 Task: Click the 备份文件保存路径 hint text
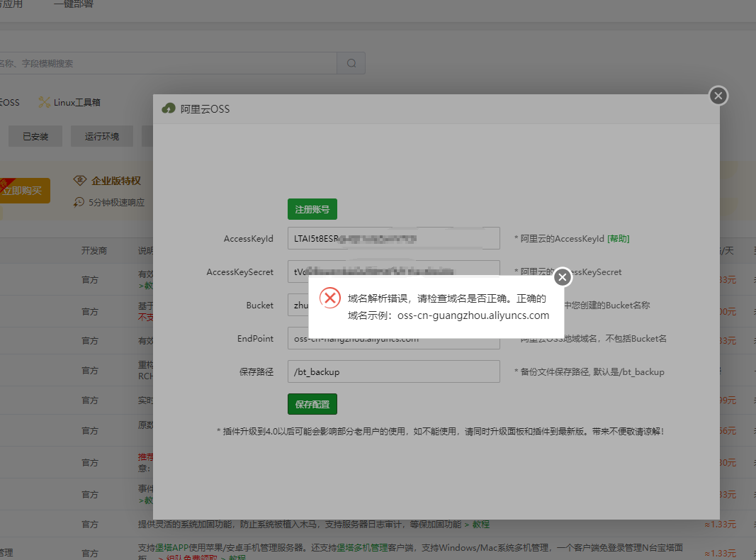[589, 372]
